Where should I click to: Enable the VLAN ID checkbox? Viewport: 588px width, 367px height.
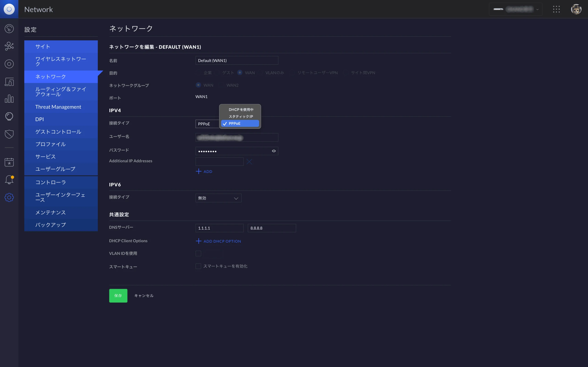pos(198,253)
